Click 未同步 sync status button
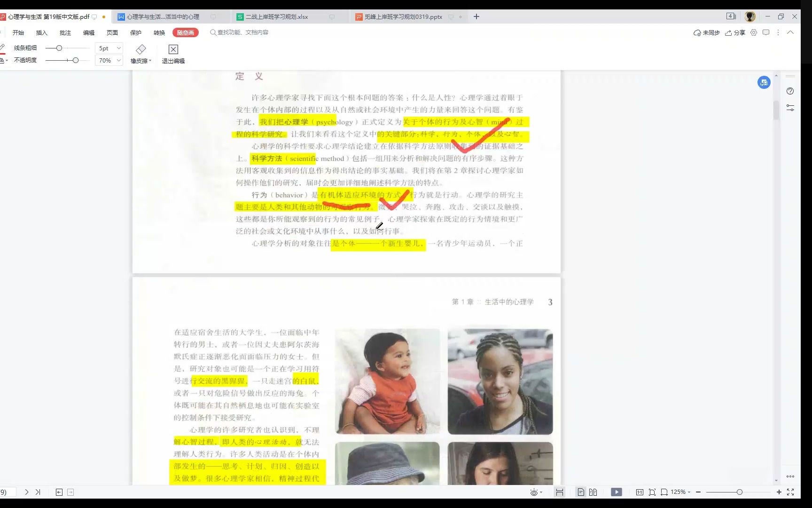This screenshot has height=508, width=812. pos(707,32)
